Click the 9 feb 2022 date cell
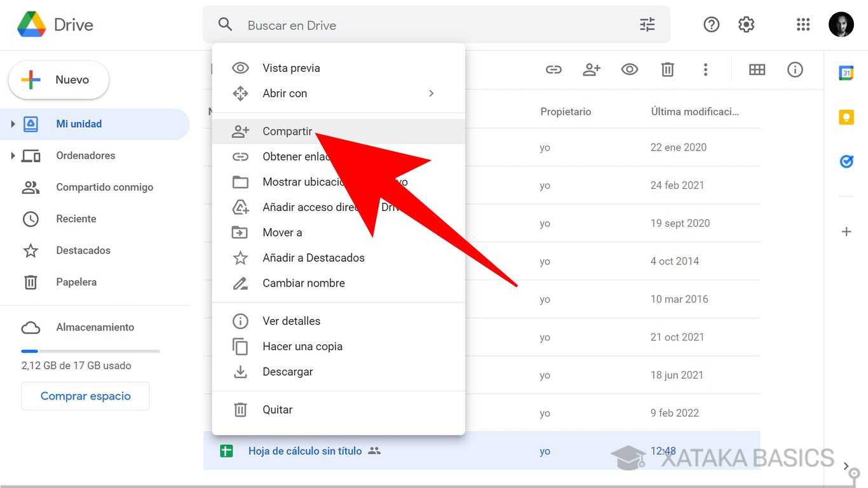This screenshot has height=488, width=868. pyautogui.click(x=675, y=413)
